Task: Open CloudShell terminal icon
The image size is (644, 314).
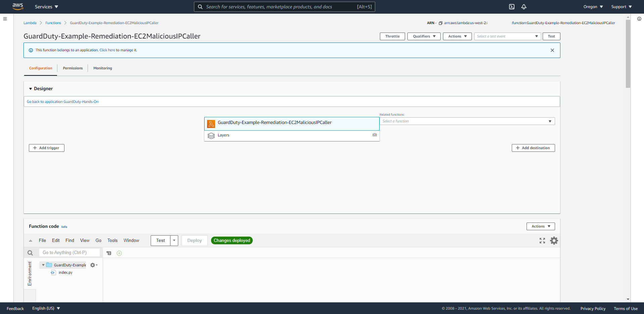Action: click(x=512, y=7)
